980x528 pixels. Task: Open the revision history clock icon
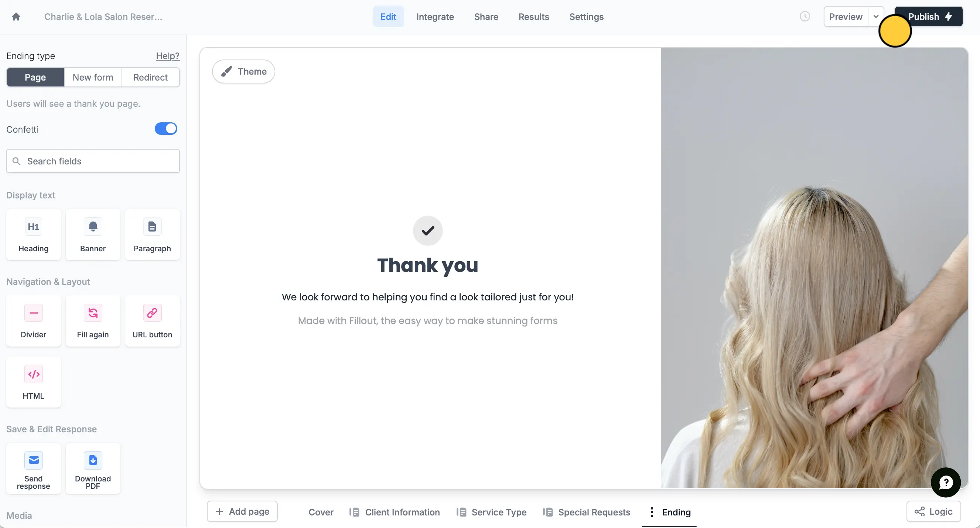[805, 16]
